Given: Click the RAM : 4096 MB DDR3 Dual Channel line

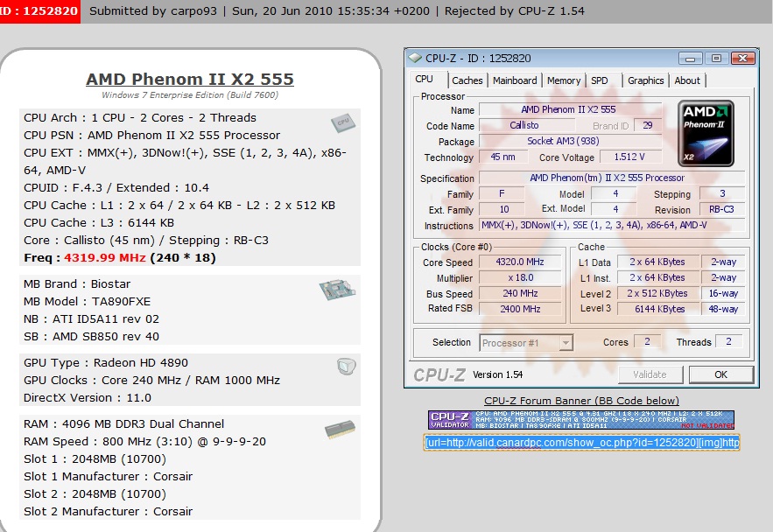Looking at the screenshot, I should pyautogui.click(x=123, y=423).
